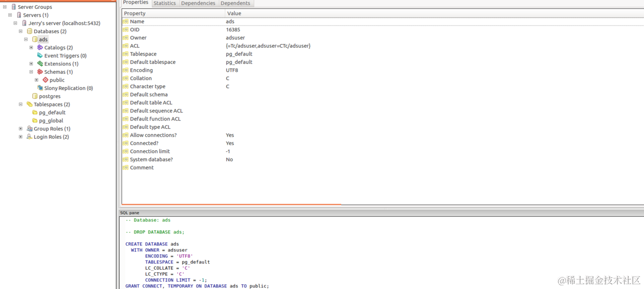Click the adsuser owner value

[235, 38]
